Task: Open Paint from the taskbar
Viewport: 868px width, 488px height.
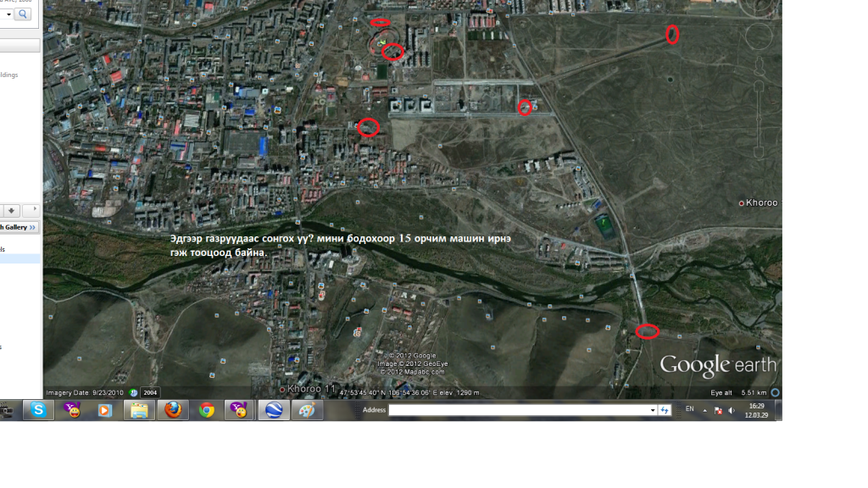Action: tap(308, 410)
